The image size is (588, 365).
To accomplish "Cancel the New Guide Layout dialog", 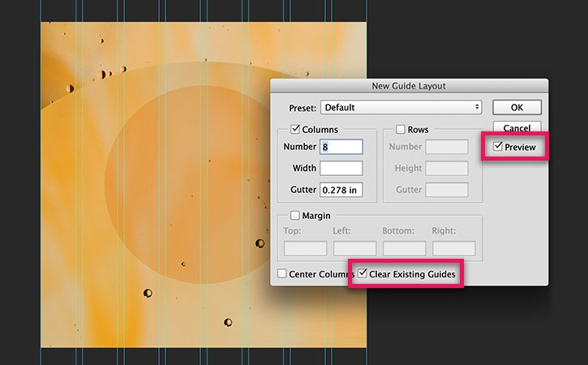I will pos(517,127).
